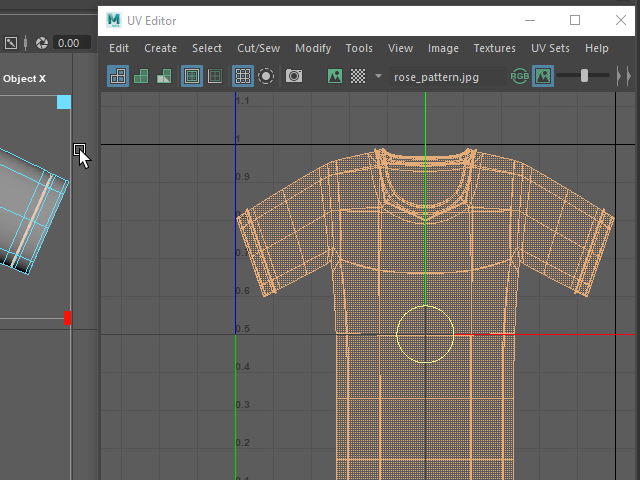
Task: Click the image dimming slider handle
Action: pyautogui.click(x=584, y=76)
